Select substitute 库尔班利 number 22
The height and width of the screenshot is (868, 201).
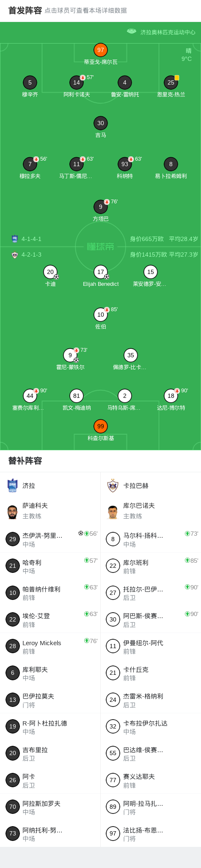click(151, 566)
